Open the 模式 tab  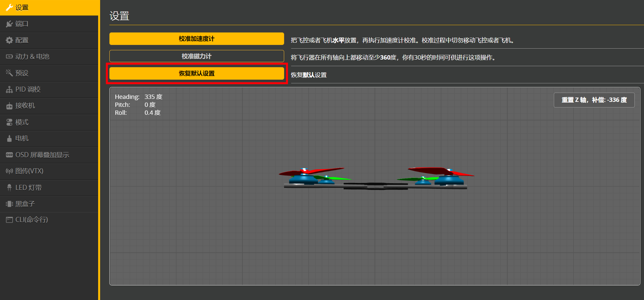[x=22, y=122]
